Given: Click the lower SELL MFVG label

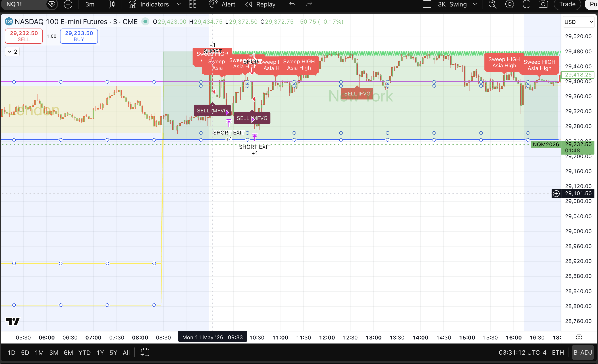Looking at the screenshot, I should click(x=252, y=118).
